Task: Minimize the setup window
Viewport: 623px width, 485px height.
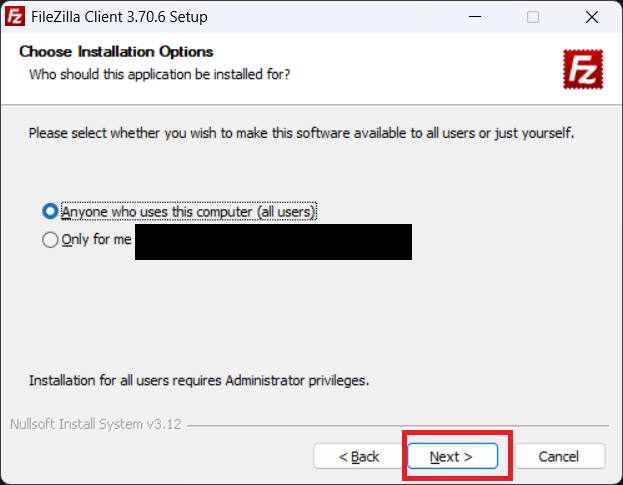Action: [x=475, y=17]
